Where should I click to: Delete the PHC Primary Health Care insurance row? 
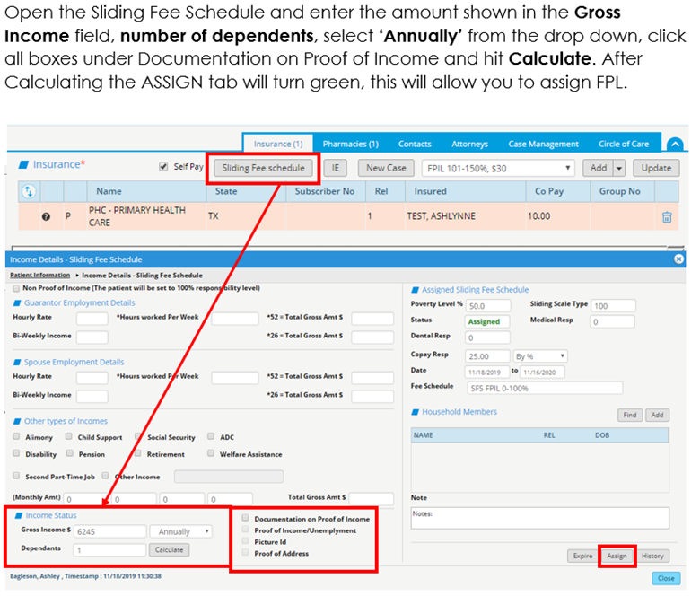[x=667, y=217]
